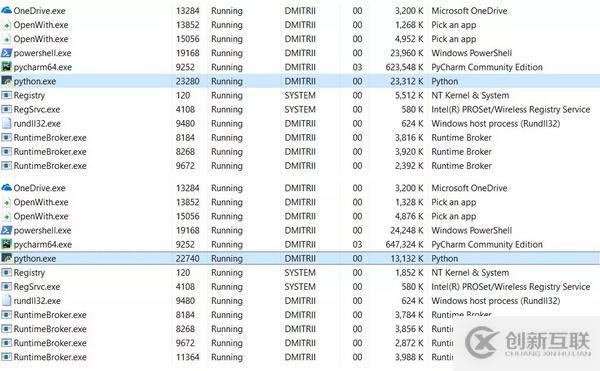The width and height of the screenshot is (600, 371).
Task: Click the Registry icon in the 1,852 K row
Action: (7, 273)
